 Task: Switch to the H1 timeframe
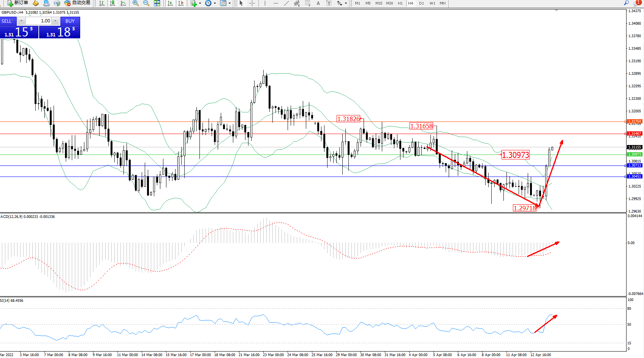(x=400, y=3)
